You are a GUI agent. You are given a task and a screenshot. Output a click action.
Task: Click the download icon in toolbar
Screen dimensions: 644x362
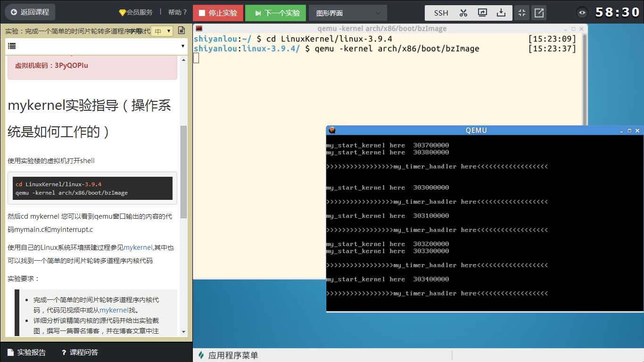(502, 13)
